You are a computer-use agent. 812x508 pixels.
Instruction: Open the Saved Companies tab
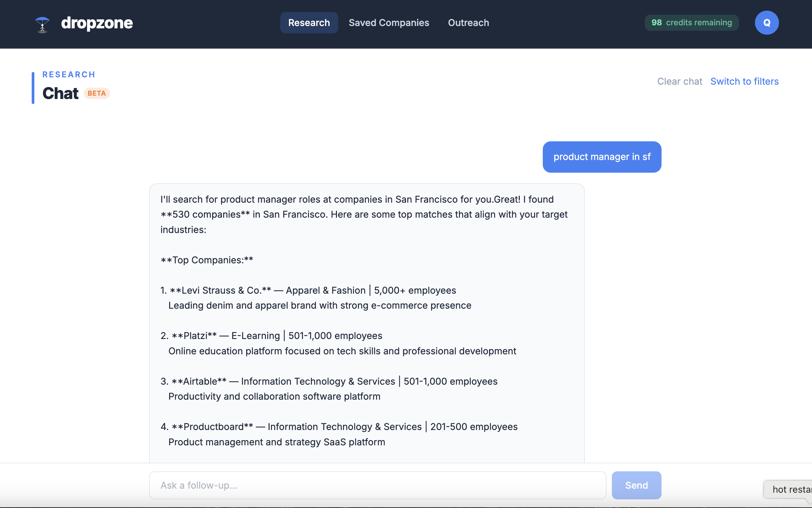click(389, 23)
